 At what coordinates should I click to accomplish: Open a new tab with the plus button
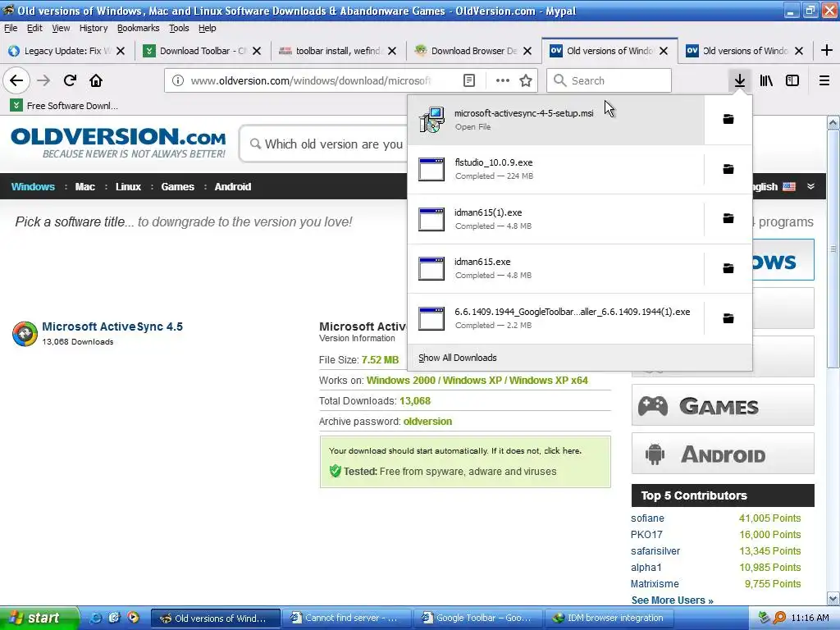click(x=827, y=50)
